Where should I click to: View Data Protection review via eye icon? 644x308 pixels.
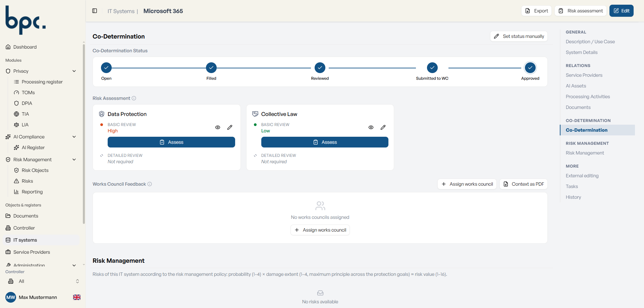(218, 127)
